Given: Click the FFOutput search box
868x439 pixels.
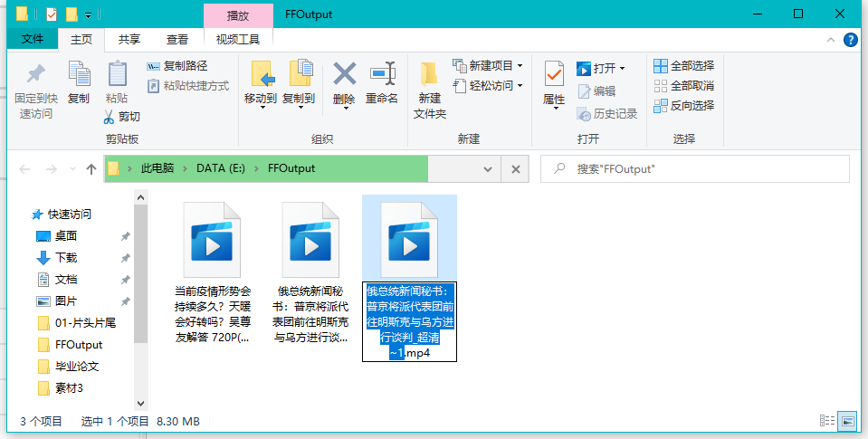Looking at the screenshot, I should point(695,169).
